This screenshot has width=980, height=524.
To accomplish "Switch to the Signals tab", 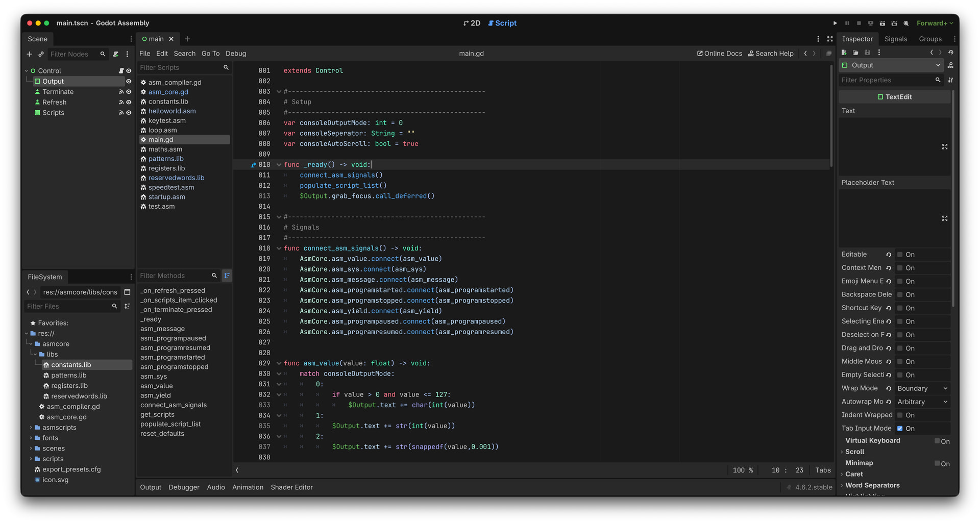I will 895,39.
